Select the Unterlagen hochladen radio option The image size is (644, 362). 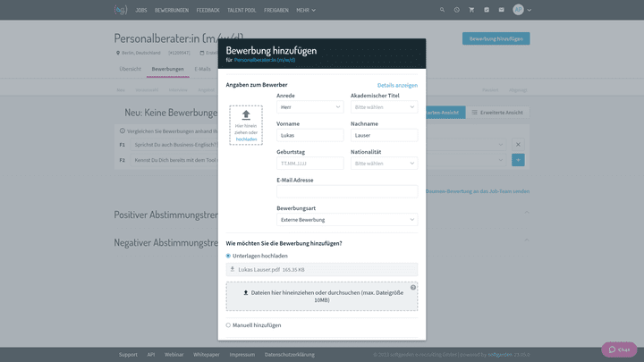point(228,256)
